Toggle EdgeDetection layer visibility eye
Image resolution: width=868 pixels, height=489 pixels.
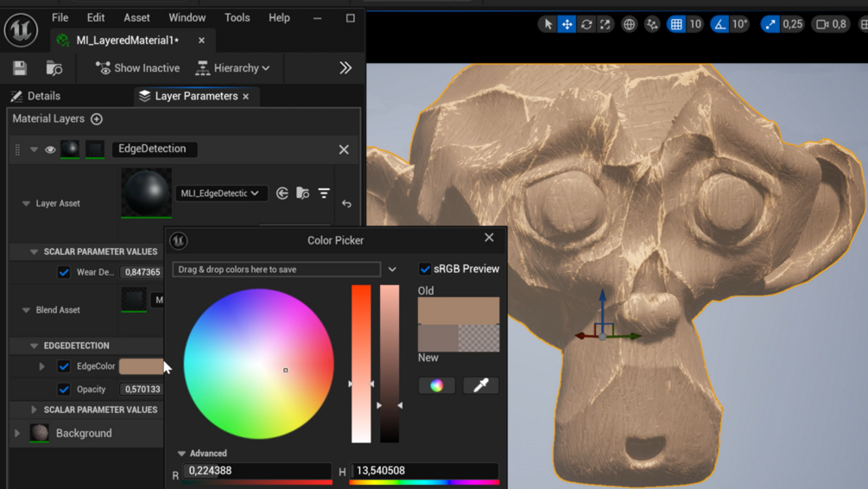point(50,149)
